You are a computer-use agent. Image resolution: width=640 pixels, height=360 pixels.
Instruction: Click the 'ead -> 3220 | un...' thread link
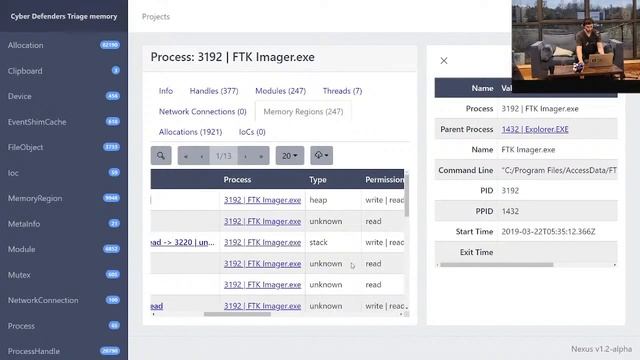182,242
